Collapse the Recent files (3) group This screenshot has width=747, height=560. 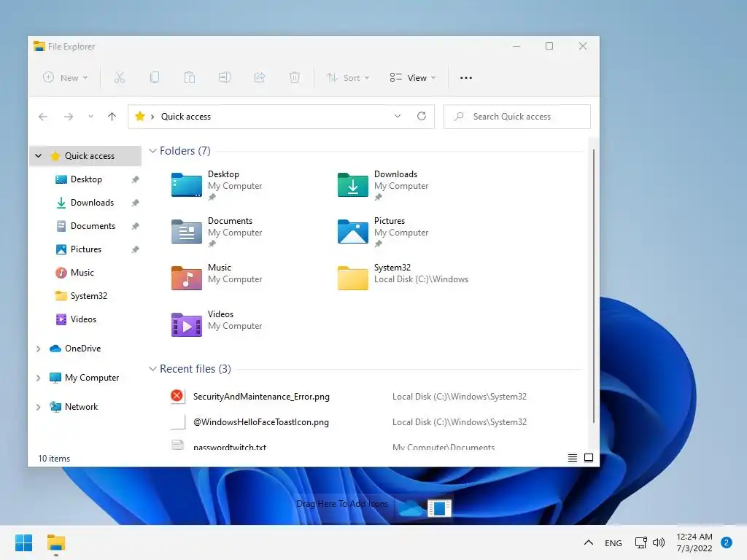coord(152,369)
